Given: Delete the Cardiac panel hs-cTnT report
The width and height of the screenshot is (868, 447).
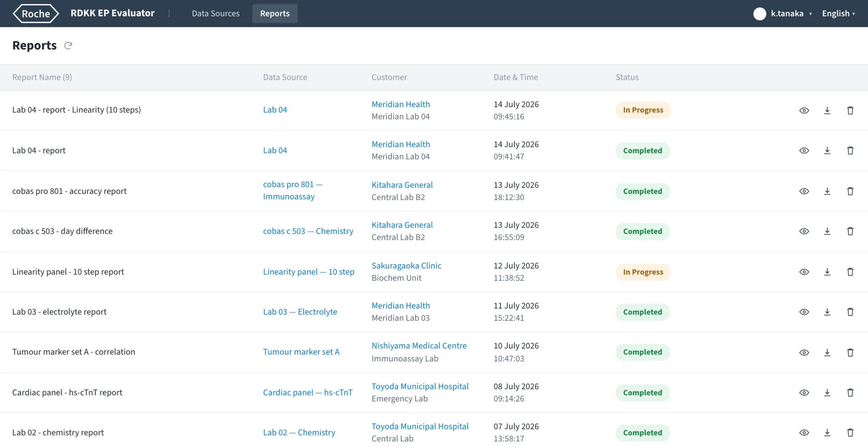Looking at the screenshot, I should tap(850, 393).
